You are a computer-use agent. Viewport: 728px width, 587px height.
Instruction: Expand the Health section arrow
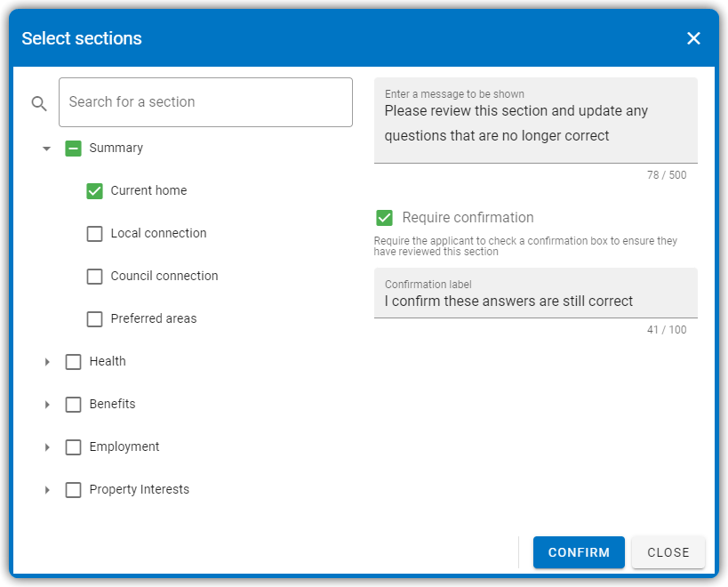point(47,362)
